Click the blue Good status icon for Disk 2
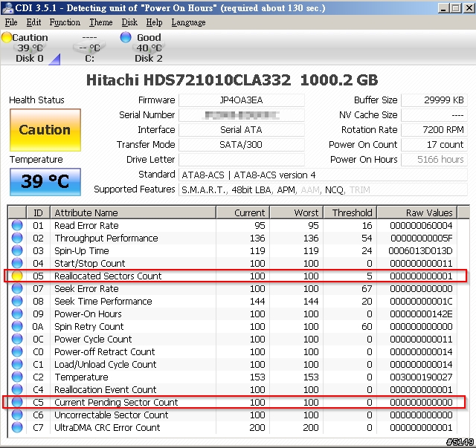Image resolution: width=476 pixels, height=448 pixels. pyautogui.click(x=126, y=37)
